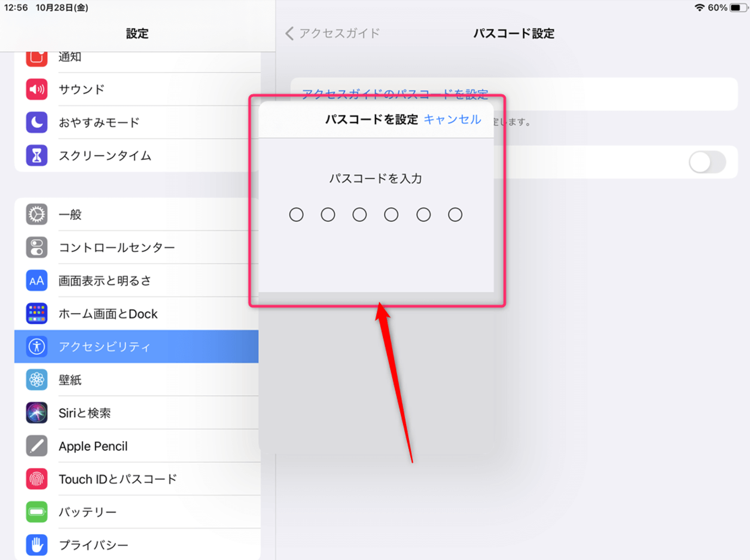Tap the 10月28日(金) date in status bar

coord(62,7)
